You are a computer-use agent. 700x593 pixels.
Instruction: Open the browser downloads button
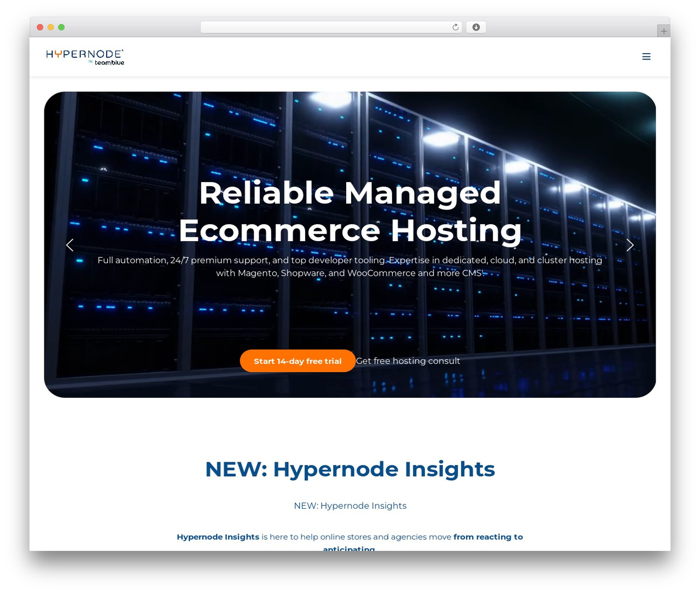pyautogui.click(x=476, y=27)
